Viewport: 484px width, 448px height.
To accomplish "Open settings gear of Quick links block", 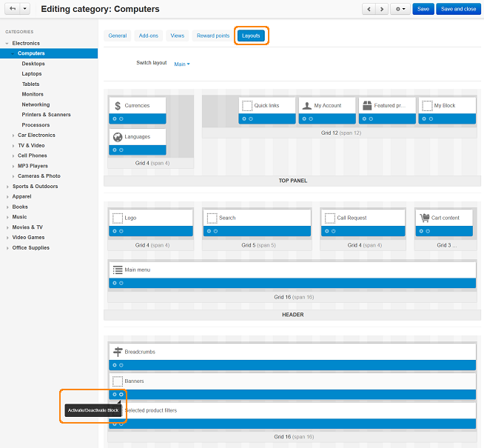I will coord(244,119).
